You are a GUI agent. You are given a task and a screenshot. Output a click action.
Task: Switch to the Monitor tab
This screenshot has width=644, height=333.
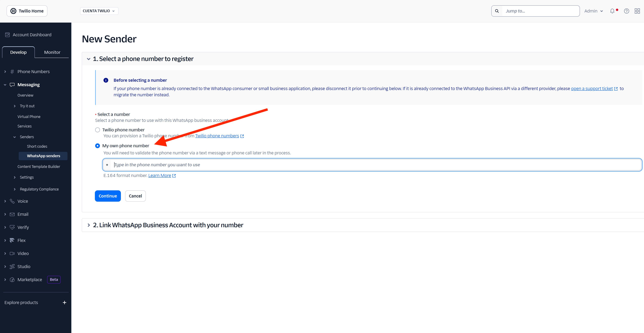point(52,52)
